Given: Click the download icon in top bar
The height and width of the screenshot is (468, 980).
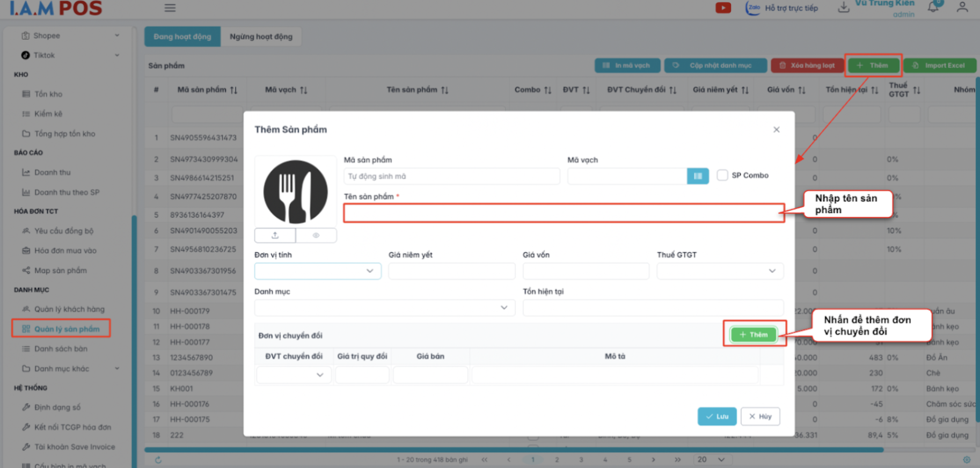Looking at the screenshot, I should coord(844,8).
